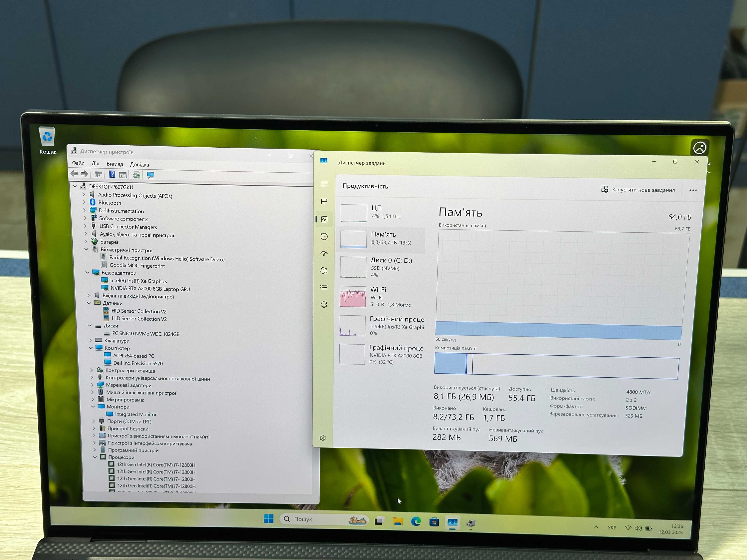Select PC SN810 NVMe WDC 1024GB disk
Image resolution: width=747 pixels, height=560 pixels.
tap(146, 334)
